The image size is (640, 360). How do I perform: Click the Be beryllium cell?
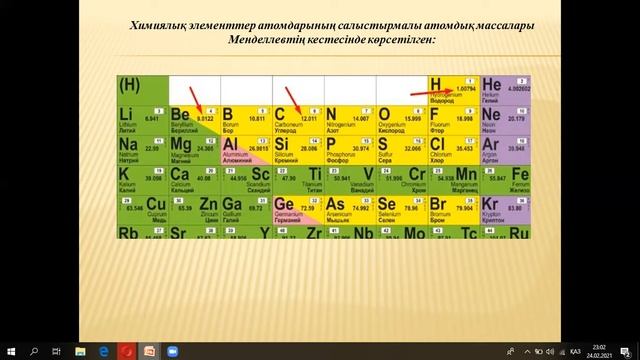[195, 120]
